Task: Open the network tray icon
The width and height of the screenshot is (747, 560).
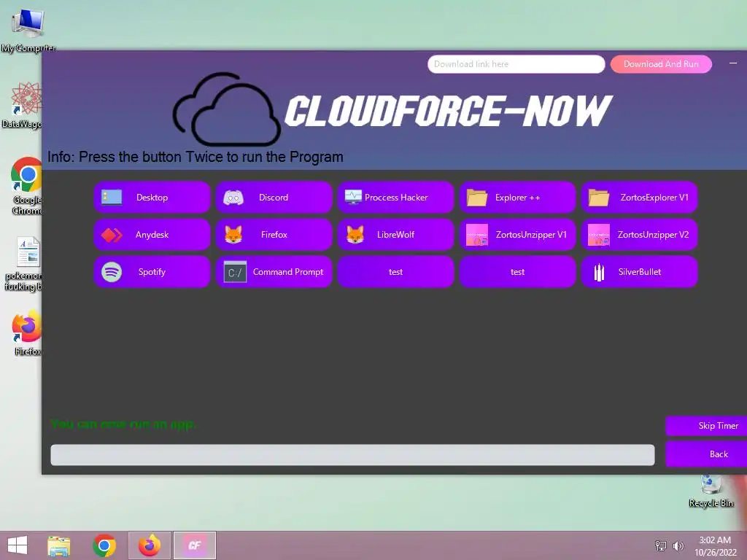Action: (661, 545)
